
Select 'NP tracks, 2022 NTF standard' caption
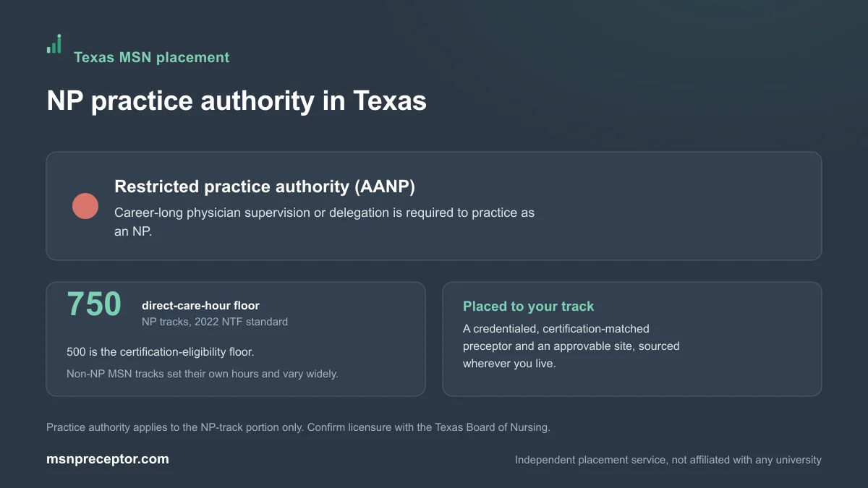point(215,322)
